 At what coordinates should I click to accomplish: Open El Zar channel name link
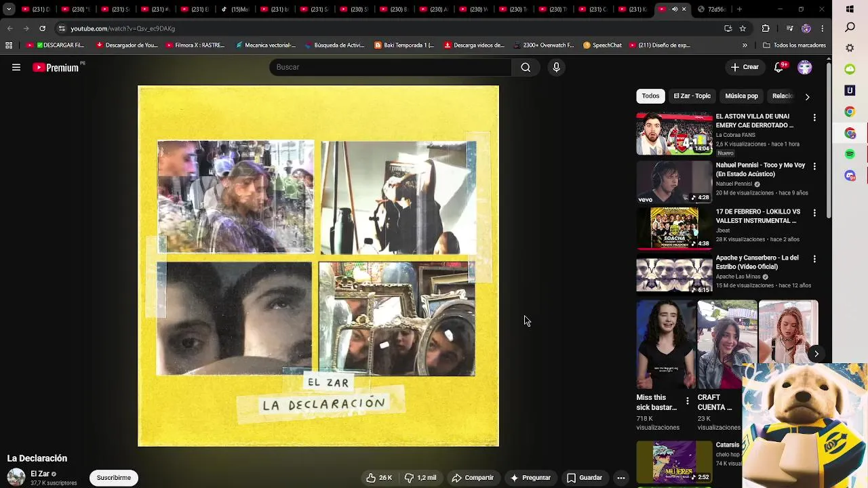[x=40, y=474]
